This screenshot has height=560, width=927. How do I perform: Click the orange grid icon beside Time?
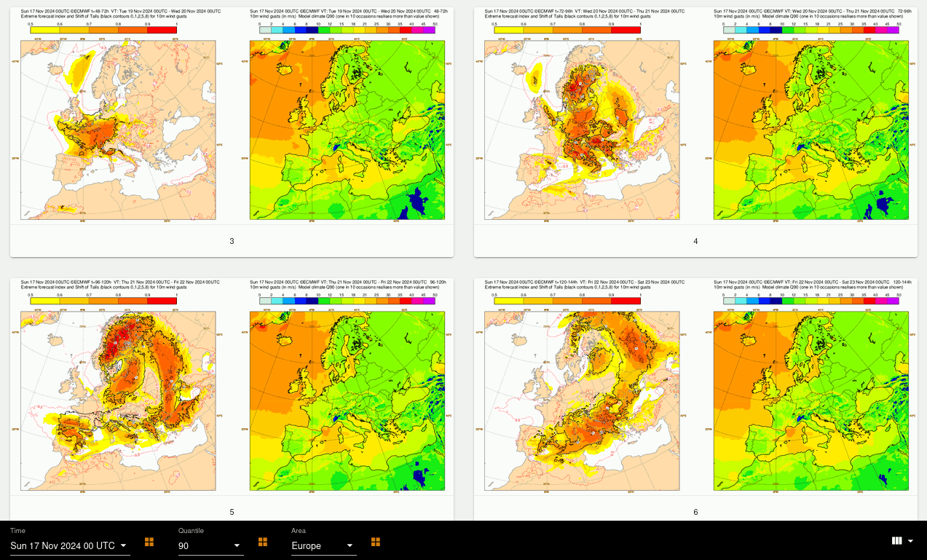[x=149, y=542]
